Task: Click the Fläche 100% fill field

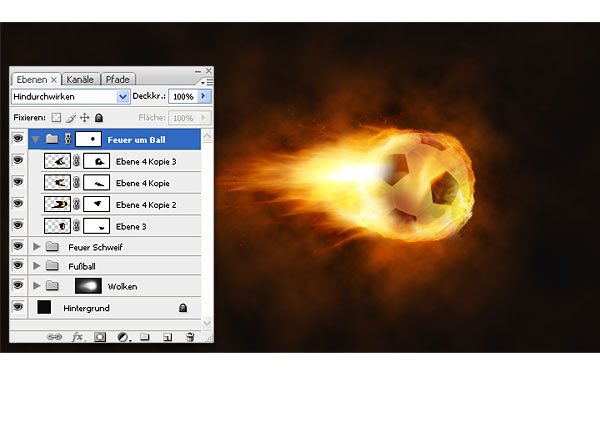Action: pyautogui.click(x=183, y=118)
